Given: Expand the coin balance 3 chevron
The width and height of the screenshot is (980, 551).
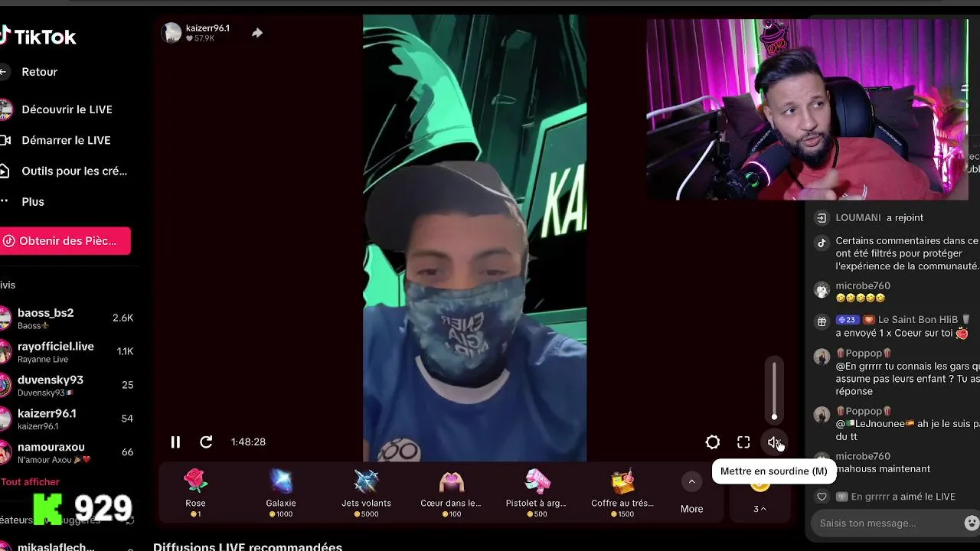Looking at the screenshot, I should (759, 509).
